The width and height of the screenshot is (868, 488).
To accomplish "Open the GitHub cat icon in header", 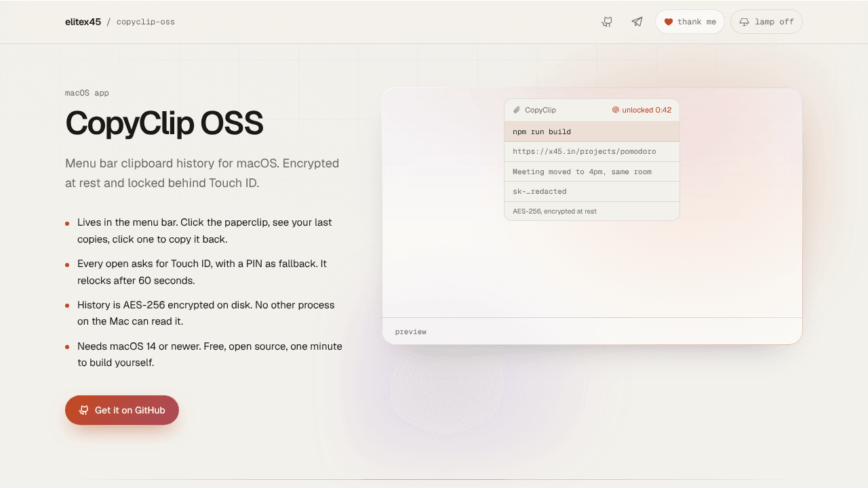I will 607,22.
